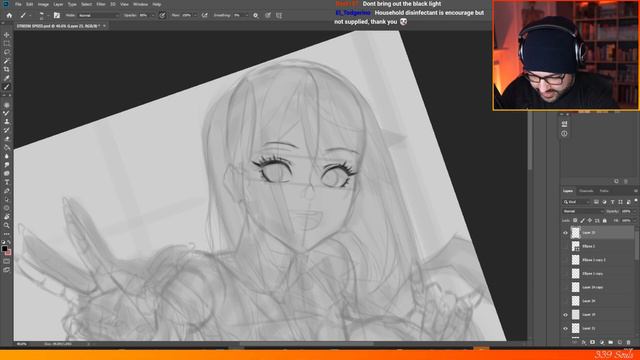Select the Horizontal Type tool
This screenshot has height=360, width=640.
pyautogui.click(x=7, y=182)
